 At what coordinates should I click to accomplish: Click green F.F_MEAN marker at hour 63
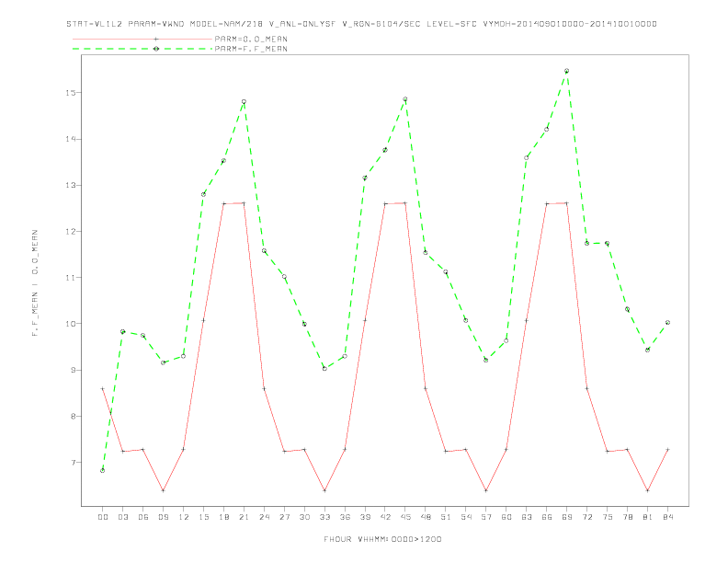527,158
